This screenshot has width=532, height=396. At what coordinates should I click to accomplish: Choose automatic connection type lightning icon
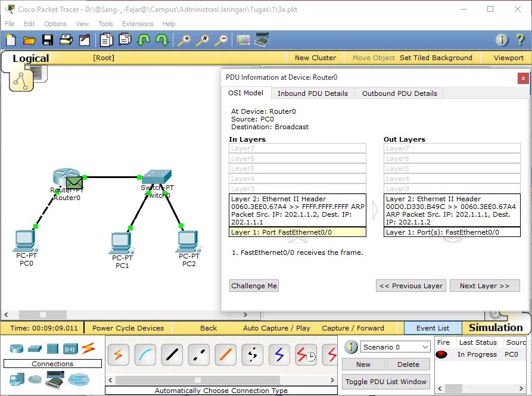tap(118, 355)
